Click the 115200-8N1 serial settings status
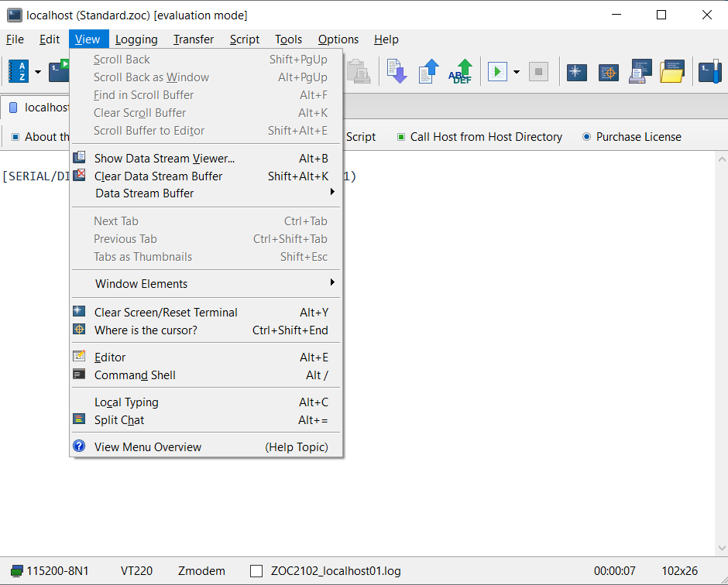 57,571
